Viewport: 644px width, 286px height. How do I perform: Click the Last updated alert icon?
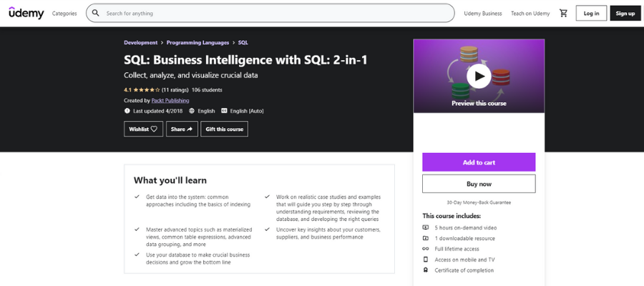[127, 111]
